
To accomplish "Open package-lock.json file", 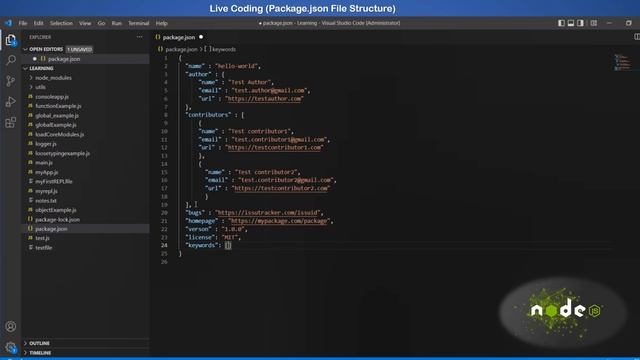I will pos(58,220).
